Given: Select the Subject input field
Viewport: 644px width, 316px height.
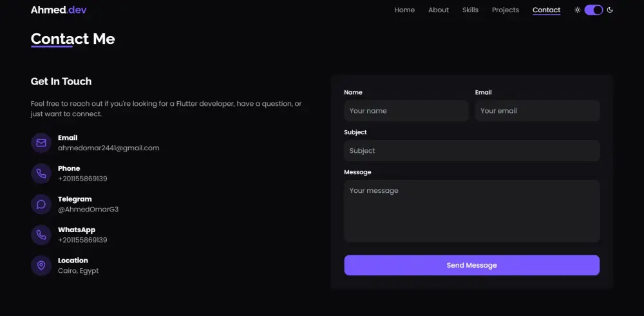Looking at the screenshot, I should (471, 151).
